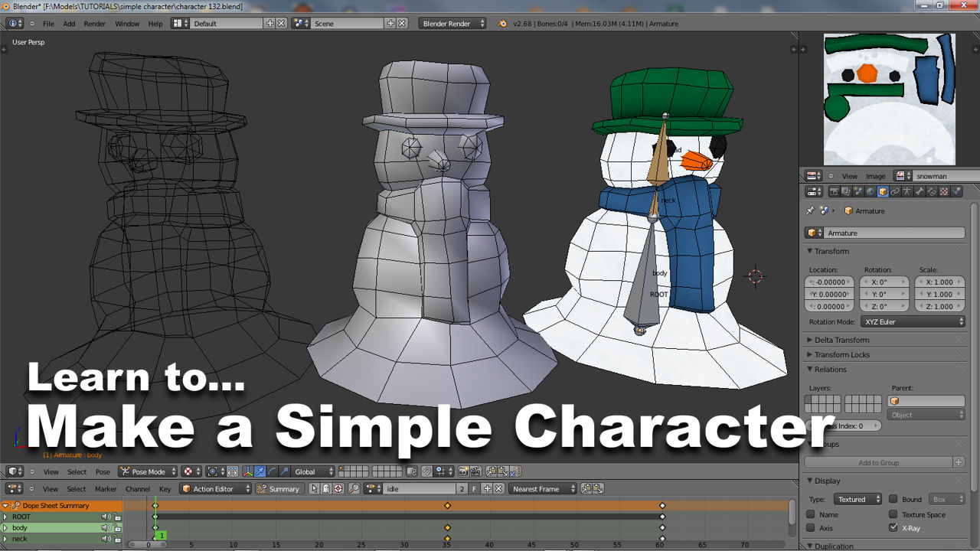The height and width of the screenshot is (551, 980).
Task: Enable the Name display checkbox
Action: pos(811,515)
